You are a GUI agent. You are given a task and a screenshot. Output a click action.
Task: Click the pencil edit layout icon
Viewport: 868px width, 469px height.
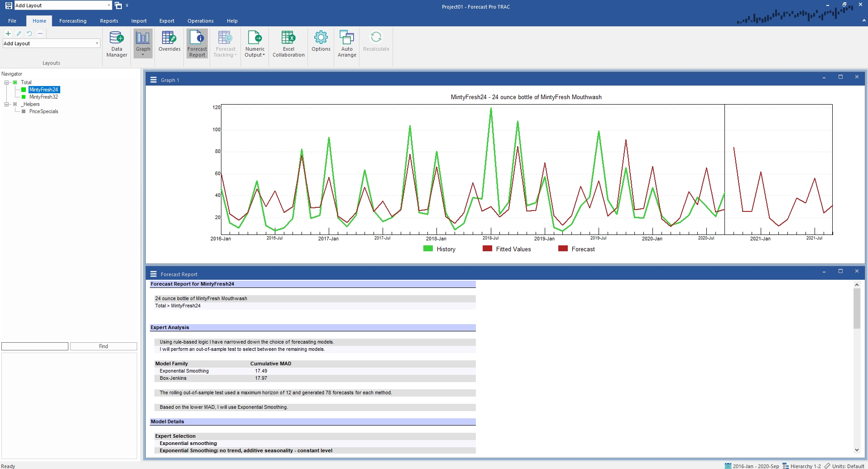(x=19, y=33)
